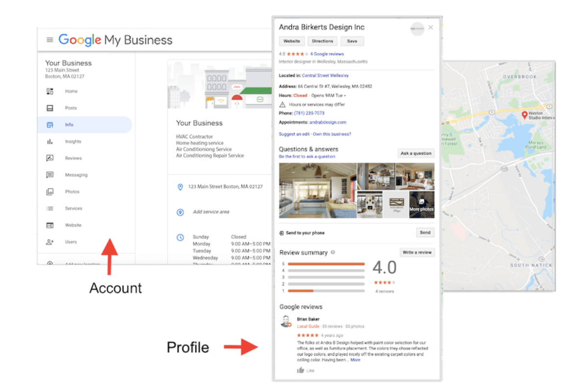Click the Google logo in the header

(x=80, y=40)
